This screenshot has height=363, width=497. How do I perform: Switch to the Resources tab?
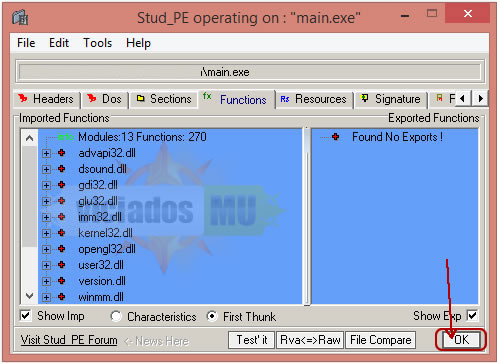point(314,99)
